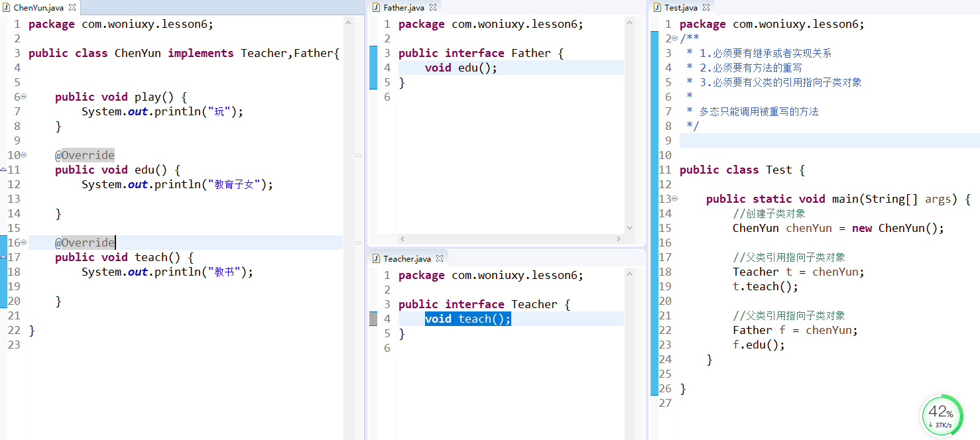Switch to the ChenYun.java tab
The height and width of the screenshot is (440, 980).
point(38,8)
